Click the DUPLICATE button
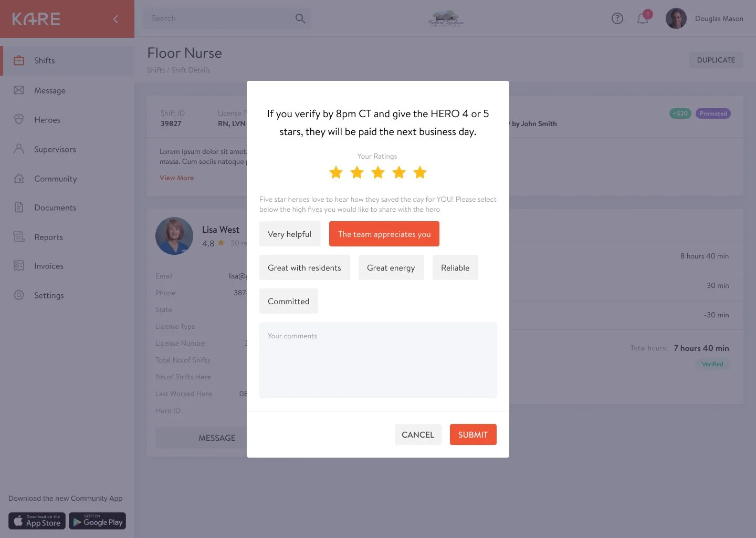 (x=716, y=60)
